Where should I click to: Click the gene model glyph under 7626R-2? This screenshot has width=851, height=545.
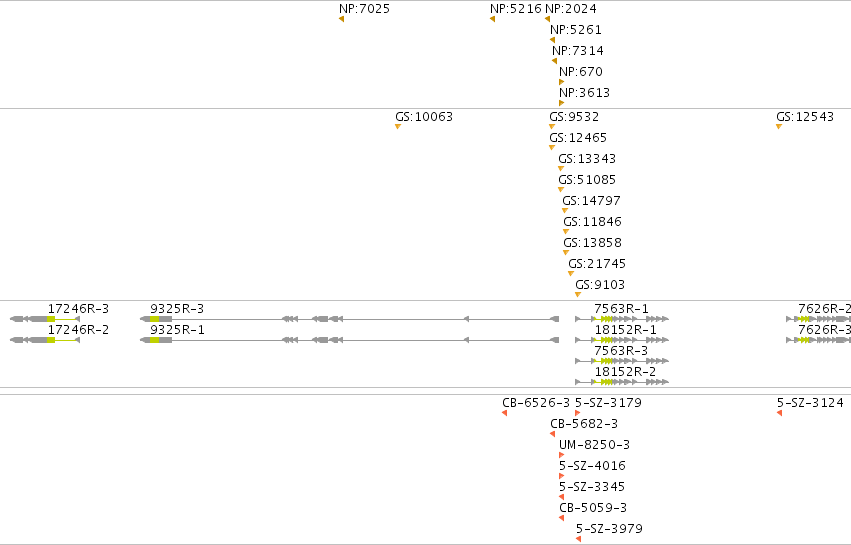pyautogui.click(x=818, y=319)
